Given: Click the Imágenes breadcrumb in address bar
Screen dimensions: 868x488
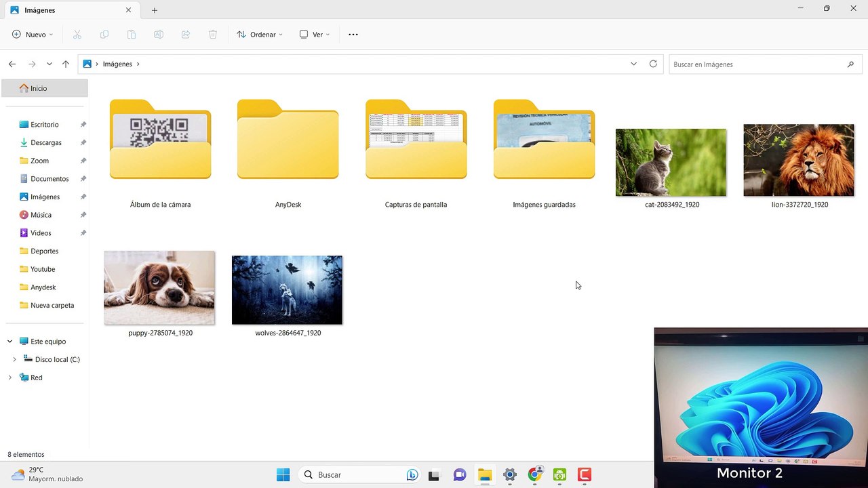Looking at the screenshot, I should click(117, 64).
